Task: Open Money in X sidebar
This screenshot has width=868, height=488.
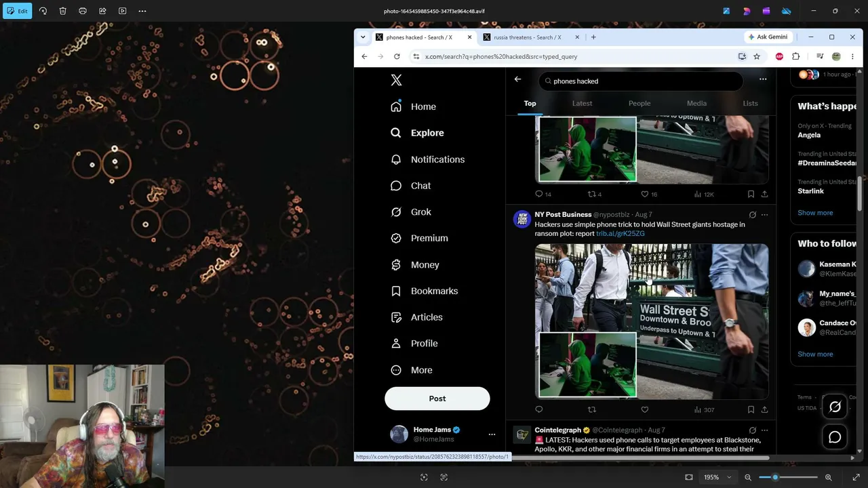Action: point(416,265)
